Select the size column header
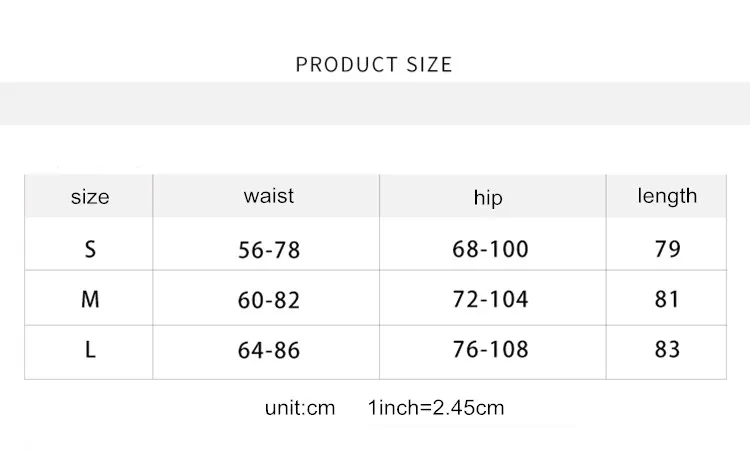The width and height of the screenshot is (750, 450). [90, 197]
